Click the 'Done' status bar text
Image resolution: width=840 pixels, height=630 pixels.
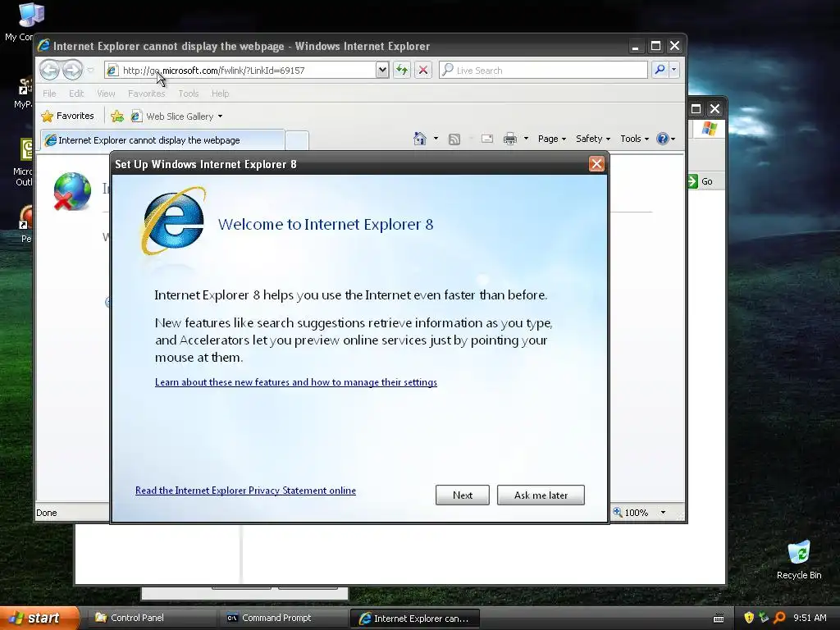pos(47,513)
